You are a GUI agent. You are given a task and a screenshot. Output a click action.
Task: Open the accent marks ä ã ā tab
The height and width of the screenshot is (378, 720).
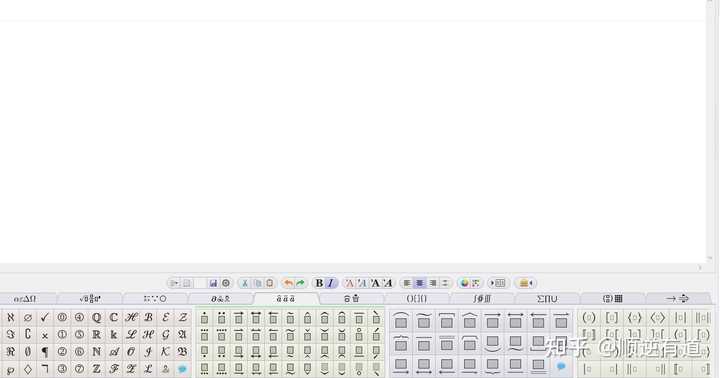pos(286,299)
